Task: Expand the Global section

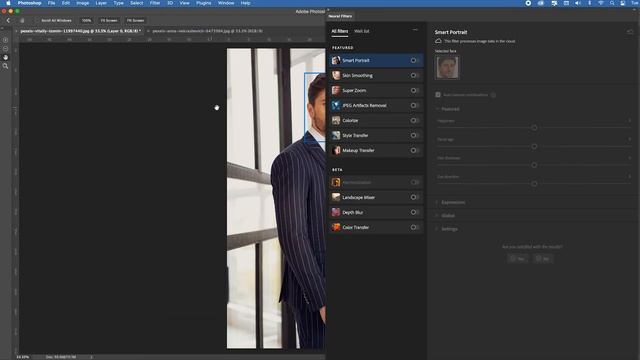Action: 438,216
